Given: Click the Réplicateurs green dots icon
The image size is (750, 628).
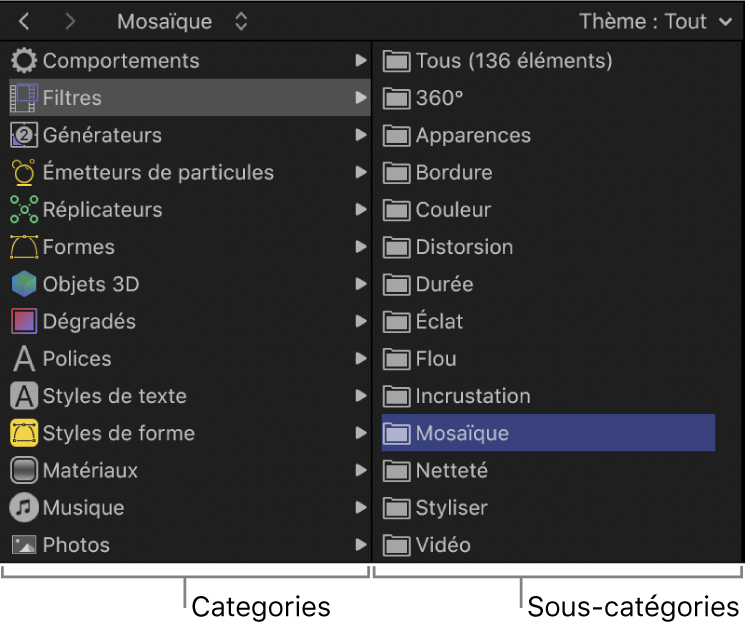Looking at the screenshot, I should point(24,209).
